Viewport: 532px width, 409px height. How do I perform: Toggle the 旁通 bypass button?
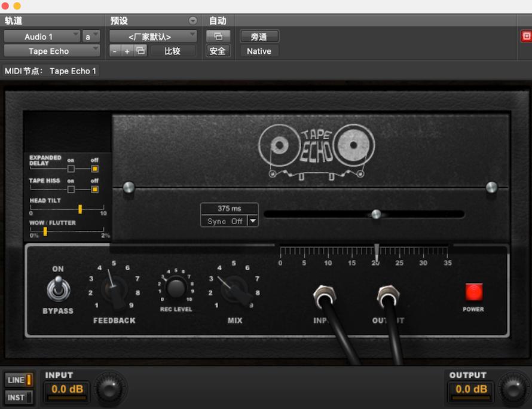259,36
